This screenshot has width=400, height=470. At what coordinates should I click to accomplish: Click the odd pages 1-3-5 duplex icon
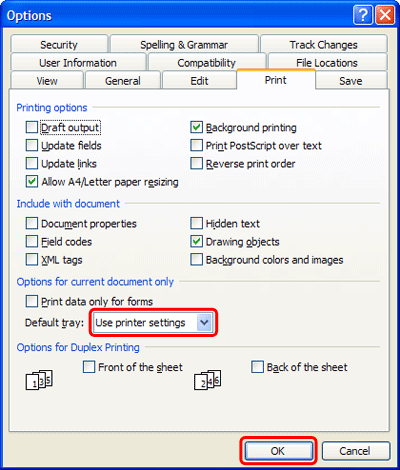coord(39,380)
